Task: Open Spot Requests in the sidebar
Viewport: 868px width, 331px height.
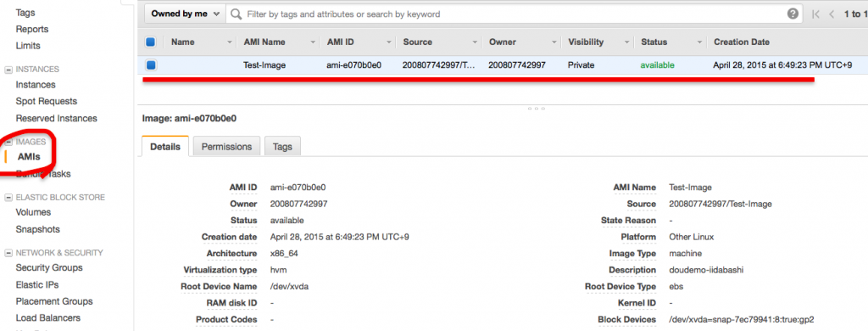Action: pos(47,102)
